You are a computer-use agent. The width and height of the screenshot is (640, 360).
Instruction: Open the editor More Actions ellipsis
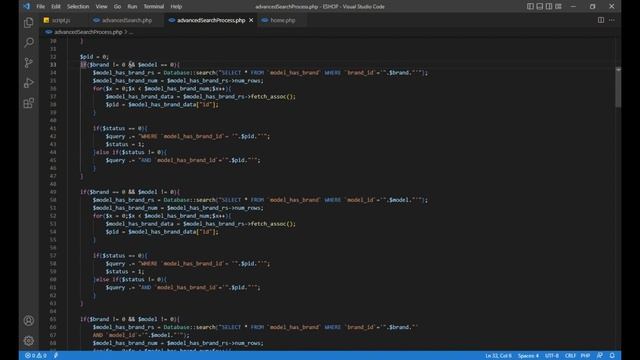(x=611, y=20)
